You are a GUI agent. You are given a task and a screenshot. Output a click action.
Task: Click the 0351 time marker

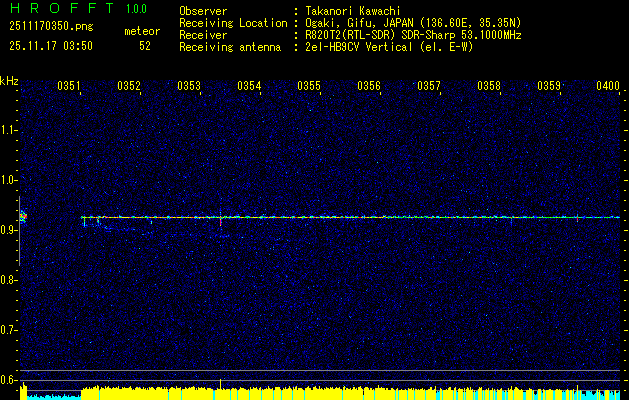point(69,87)
